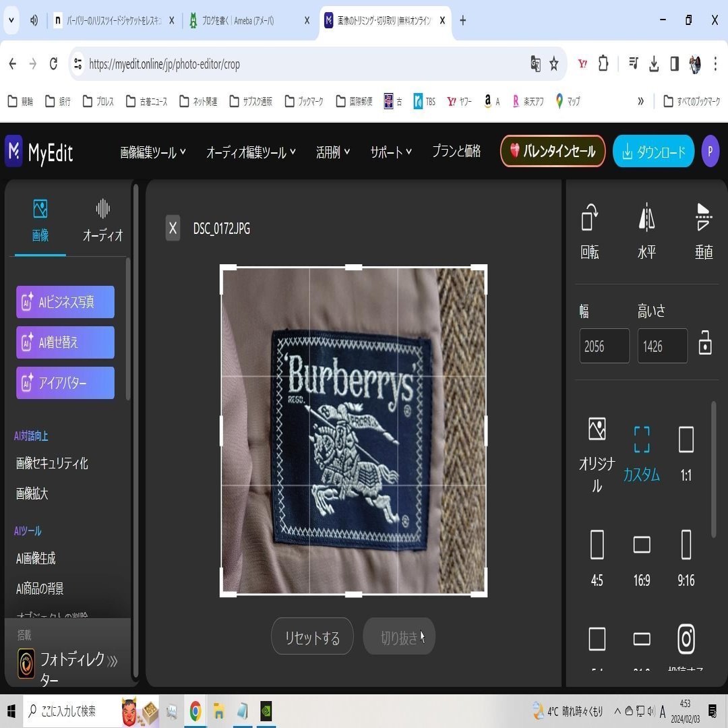Open the extensions puzzle icon
728x728 pixels.
[x=603, y=63]
